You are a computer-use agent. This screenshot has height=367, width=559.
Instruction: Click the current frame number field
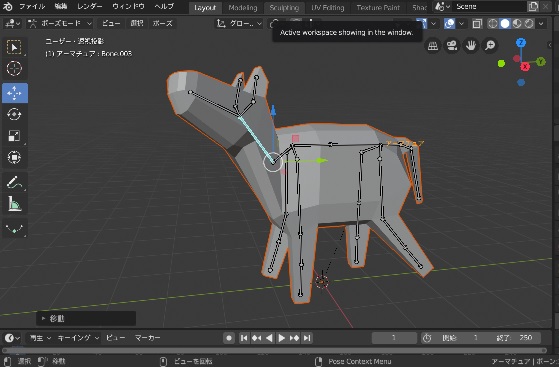(x=394, y=338)
